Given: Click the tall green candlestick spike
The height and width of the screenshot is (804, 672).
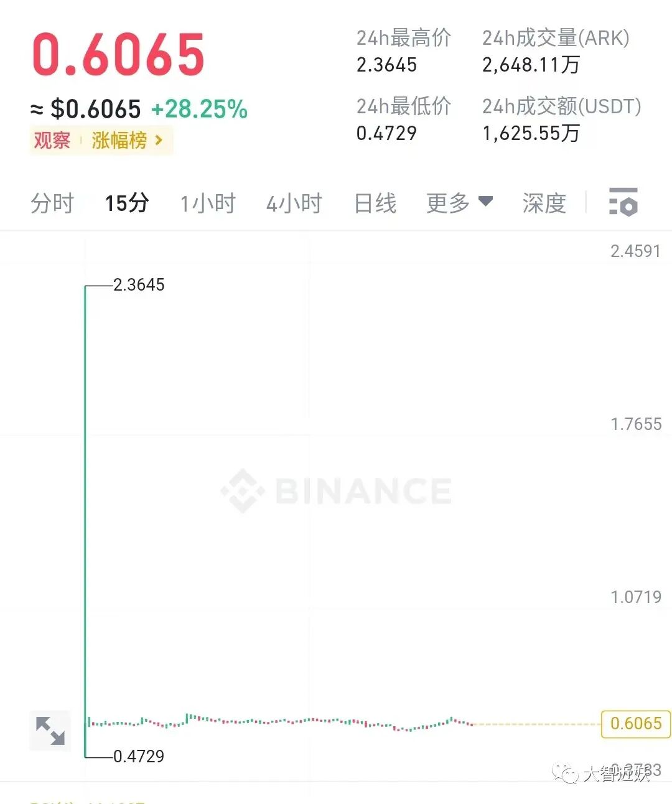Looking at the screenshot, I should 85,521.
